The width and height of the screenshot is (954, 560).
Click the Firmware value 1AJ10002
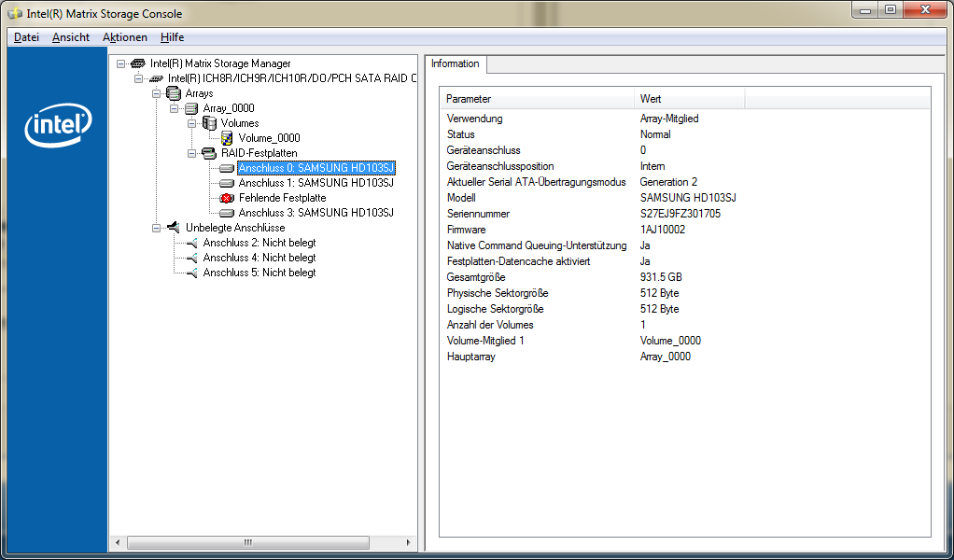coord(663,230)
